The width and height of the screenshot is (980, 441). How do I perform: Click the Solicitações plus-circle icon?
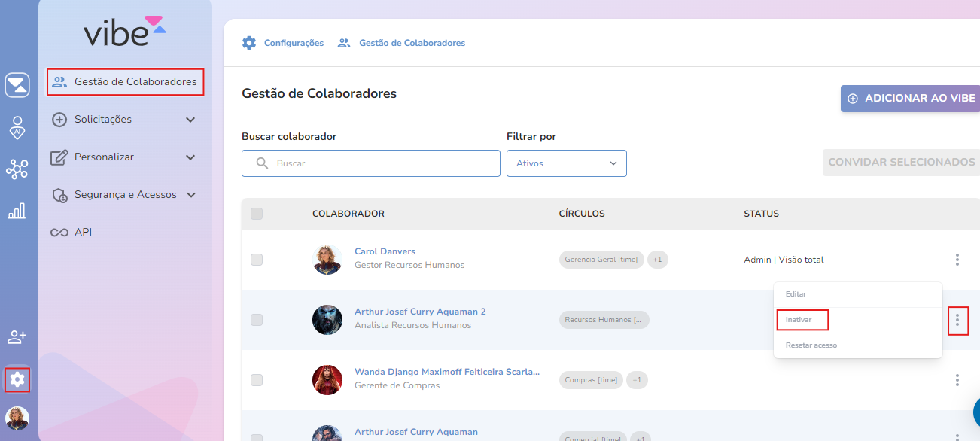[59, 120]
